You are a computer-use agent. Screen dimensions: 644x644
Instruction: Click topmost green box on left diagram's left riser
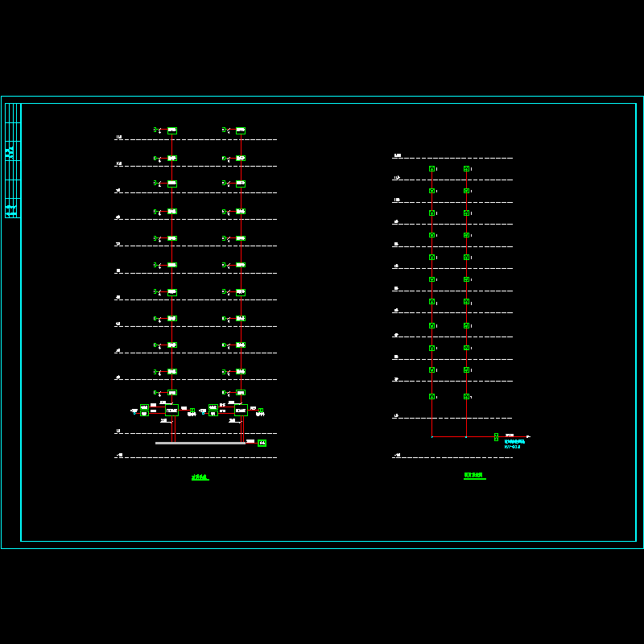tap(172, 130)
